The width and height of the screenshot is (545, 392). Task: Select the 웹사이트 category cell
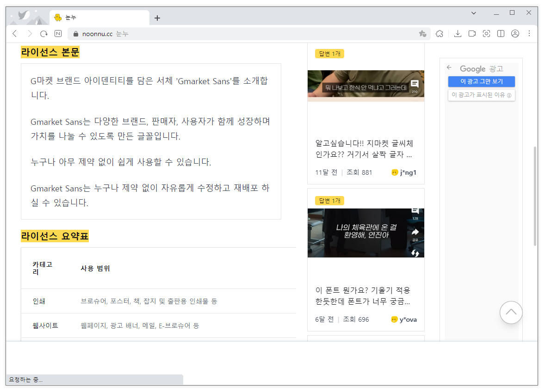45,326
